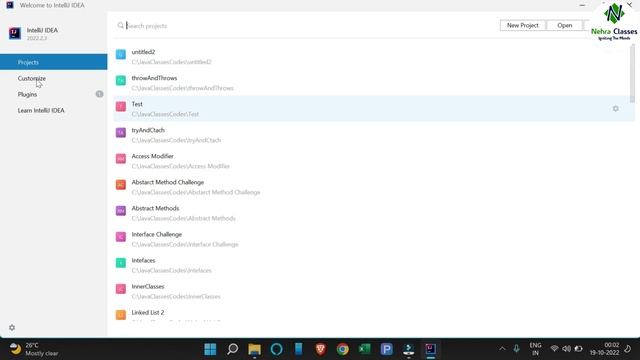
Task: Click the Abstarct Method Challenge project icon
Action: click(x=121, y=185)
